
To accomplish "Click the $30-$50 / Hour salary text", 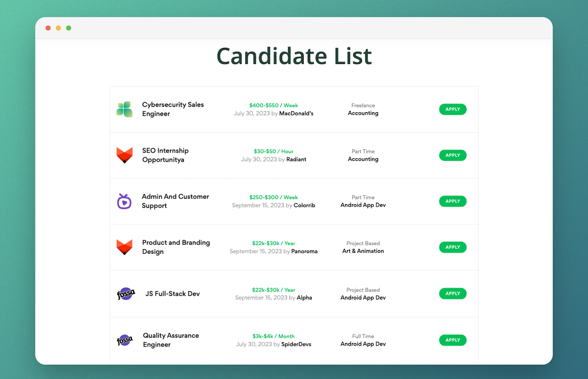I will coord(273,151).
